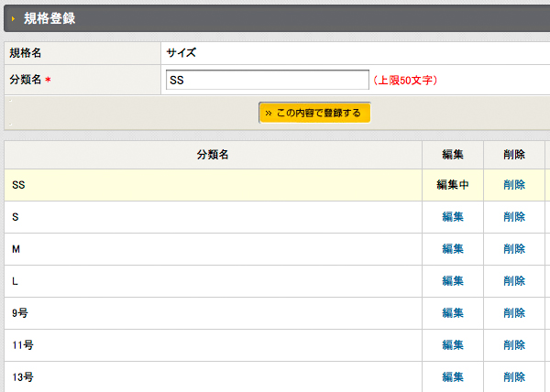Click the yellow arrow icon beside 規格登録
Screen dimensions: 550x392
(x=13, y=18)
